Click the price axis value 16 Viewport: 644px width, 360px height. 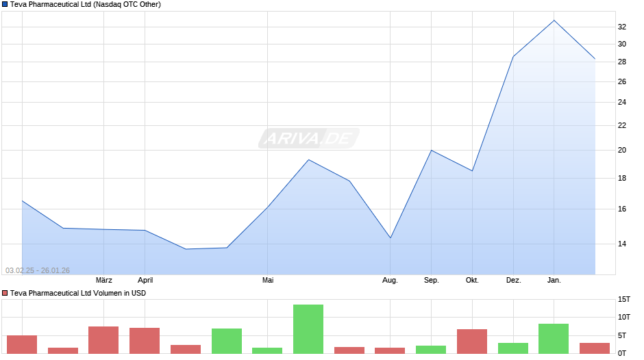click(622, 209)
